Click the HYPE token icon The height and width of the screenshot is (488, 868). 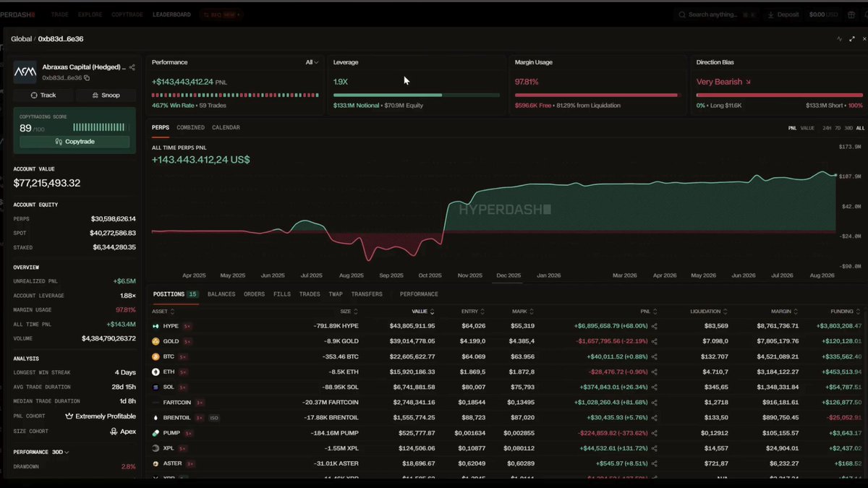(156, 326)
